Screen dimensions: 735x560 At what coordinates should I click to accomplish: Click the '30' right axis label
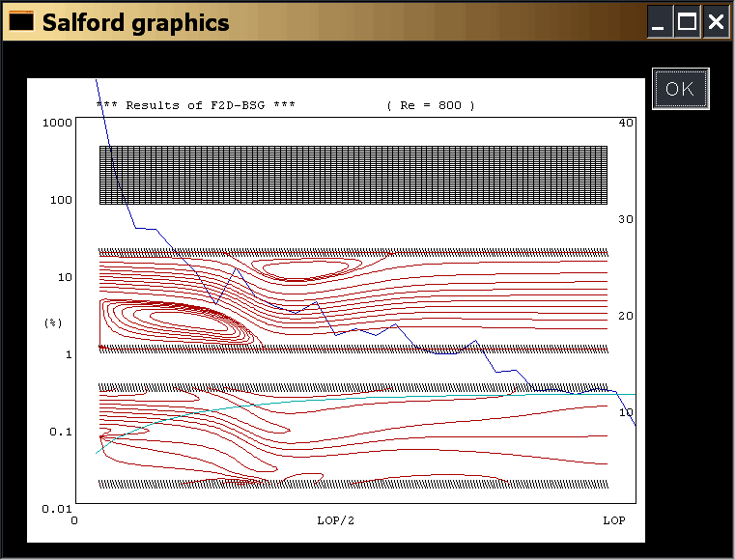point(626,219)
